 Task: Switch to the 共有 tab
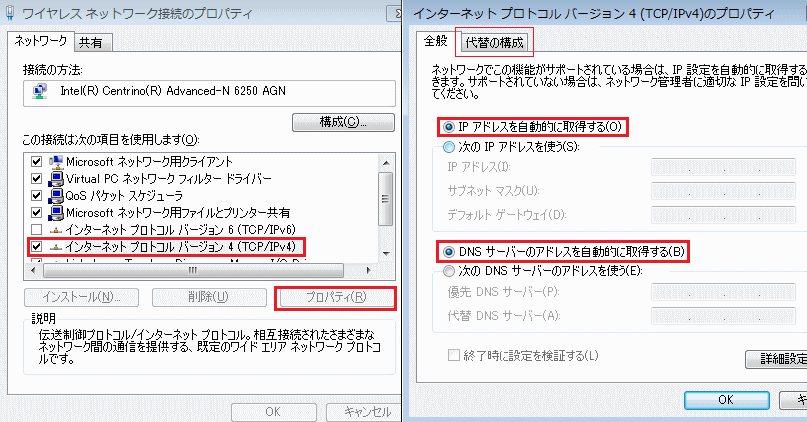[91, 43]
